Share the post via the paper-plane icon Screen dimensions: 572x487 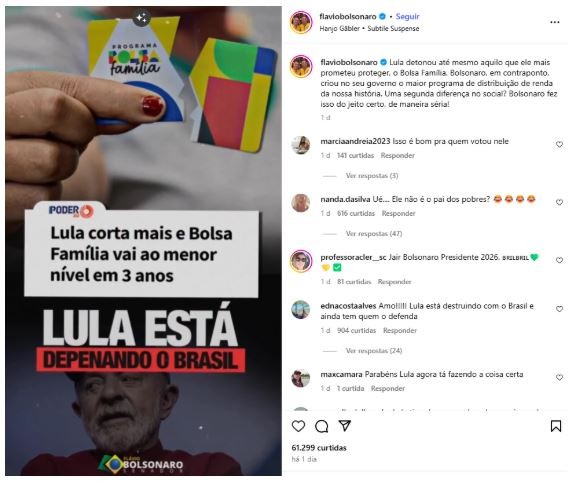coord(345,426)
